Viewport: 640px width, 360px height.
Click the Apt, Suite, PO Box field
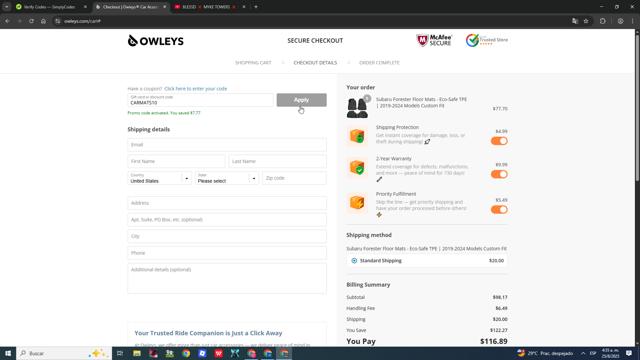(x=227, y=220)
